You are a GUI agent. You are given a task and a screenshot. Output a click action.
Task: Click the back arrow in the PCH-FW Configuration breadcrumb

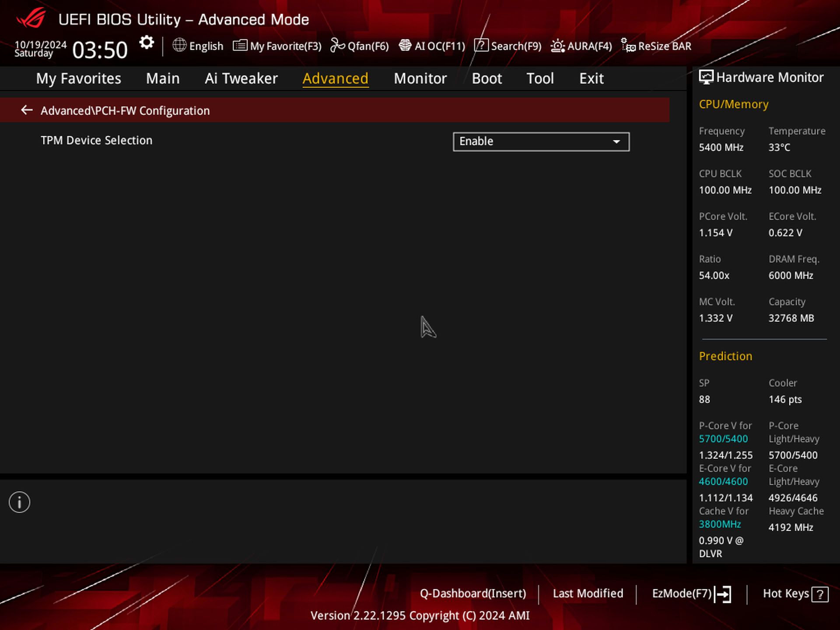coord(27,110)
